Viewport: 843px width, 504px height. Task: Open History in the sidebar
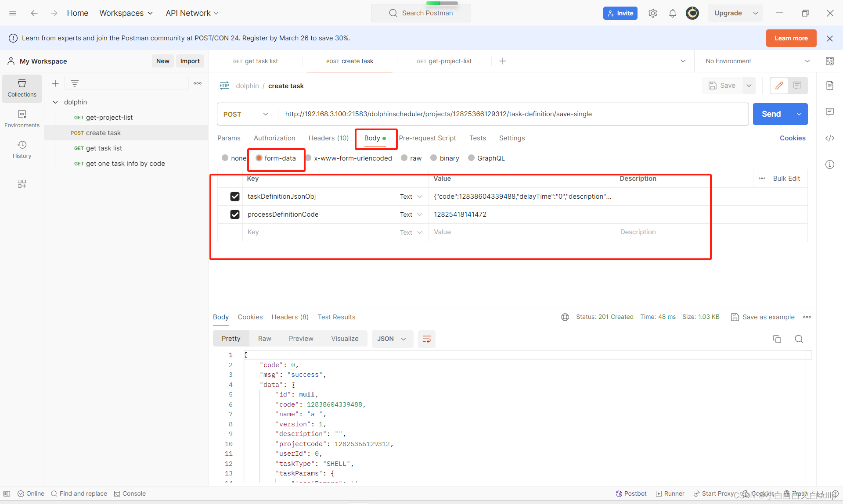(x=22, y=150)
